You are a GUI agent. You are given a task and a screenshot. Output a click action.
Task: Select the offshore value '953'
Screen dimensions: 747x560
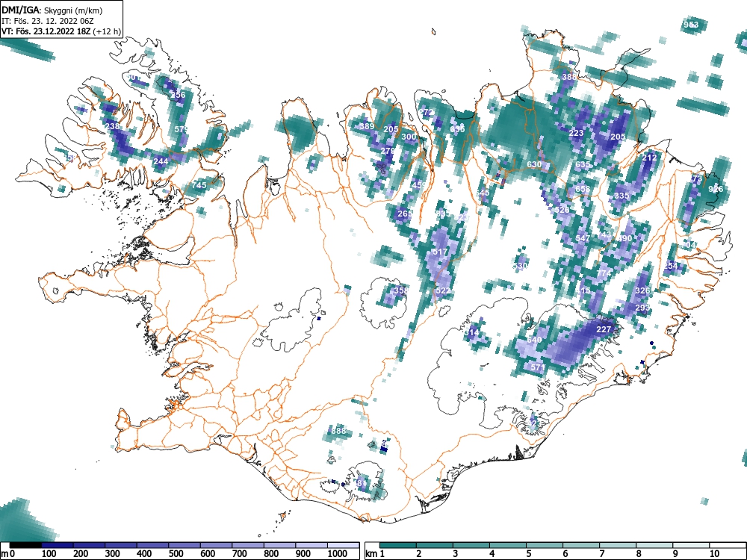(691, 25)
